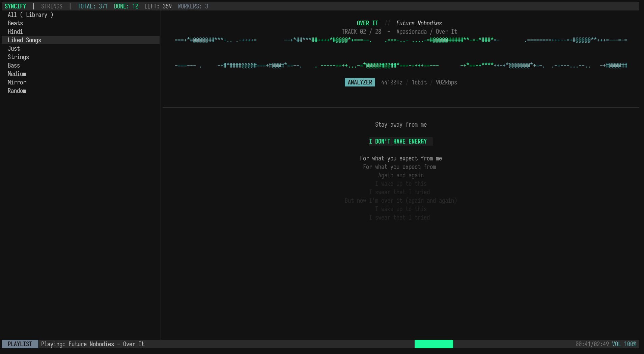Click the lyric line 'Stay away from me'
Screen dimensions: 644x354
401,125
